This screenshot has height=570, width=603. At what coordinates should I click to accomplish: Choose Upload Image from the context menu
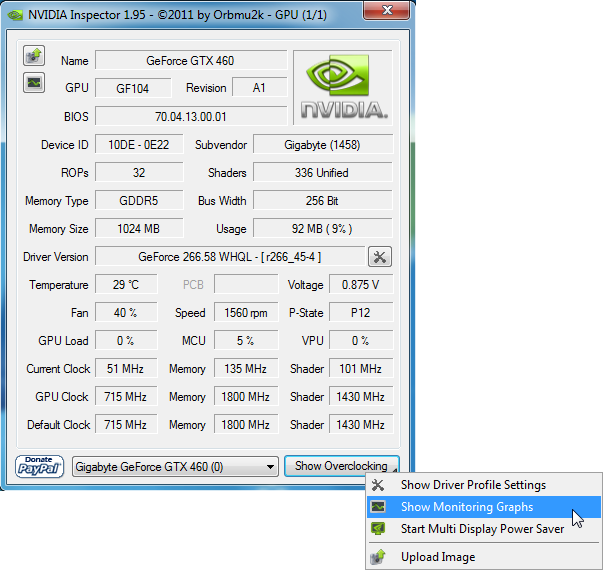[438, 557]
